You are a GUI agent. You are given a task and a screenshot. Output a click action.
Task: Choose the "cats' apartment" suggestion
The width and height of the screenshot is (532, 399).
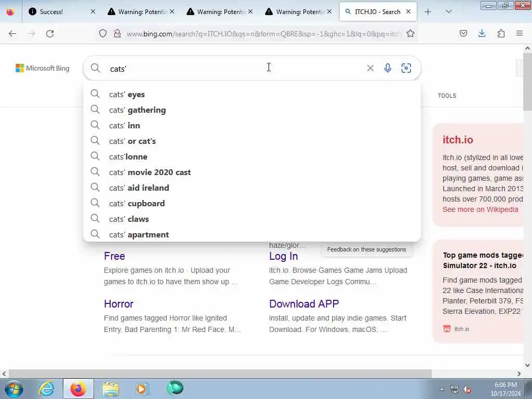point(252,234)
